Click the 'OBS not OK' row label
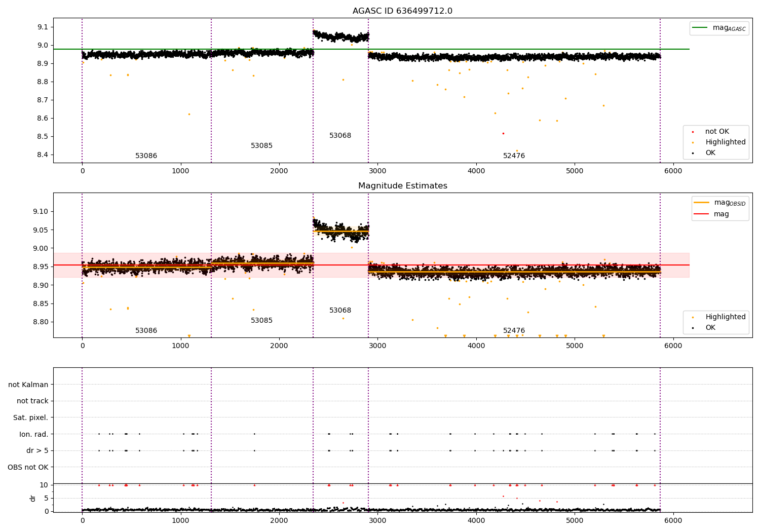Viewport: 760px width, 532px height. click(x=28, y=468)
